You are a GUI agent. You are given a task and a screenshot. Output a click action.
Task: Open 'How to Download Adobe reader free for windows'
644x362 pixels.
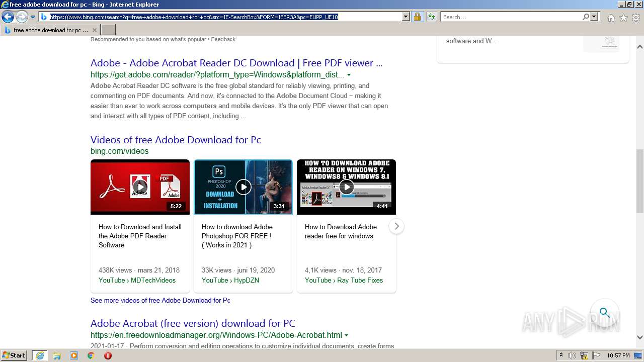click(x=341, y=231)
